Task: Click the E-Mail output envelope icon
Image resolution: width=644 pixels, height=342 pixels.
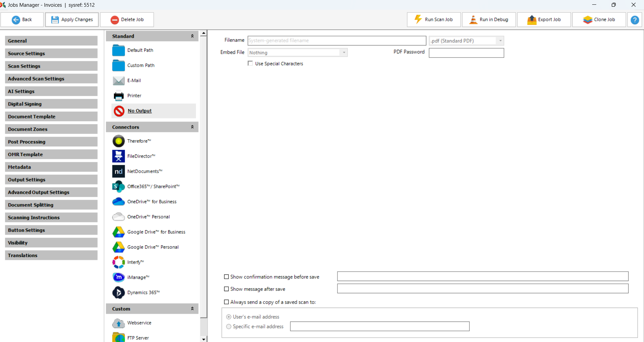Action: click(118, 80)
